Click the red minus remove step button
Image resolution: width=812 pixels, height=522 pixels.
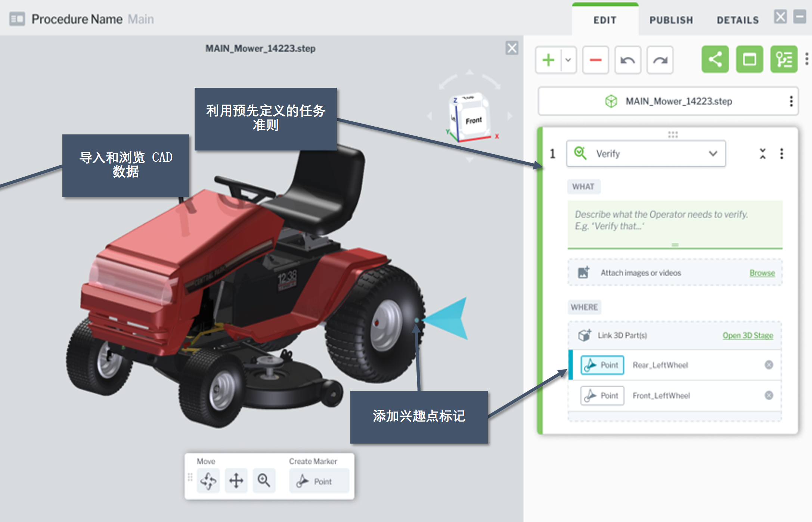point(595,60)
